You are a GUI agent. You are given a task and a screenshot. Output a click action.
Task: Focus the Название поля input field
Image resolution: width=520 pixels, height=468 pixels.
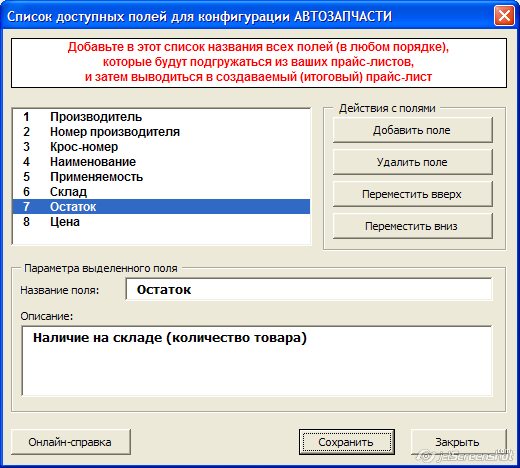[x=309, y=289]
